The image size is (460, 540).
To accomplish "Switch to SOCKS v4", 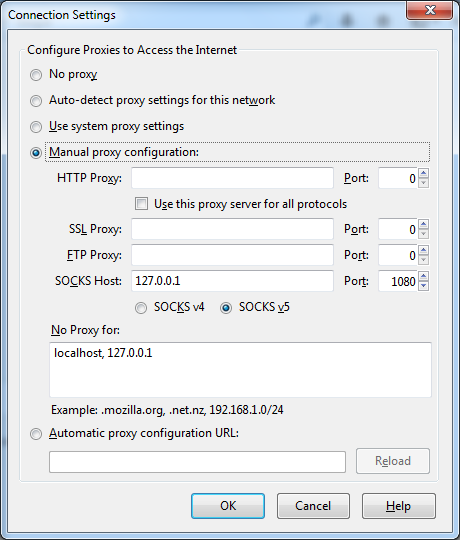I will click(x=141, y=308).
